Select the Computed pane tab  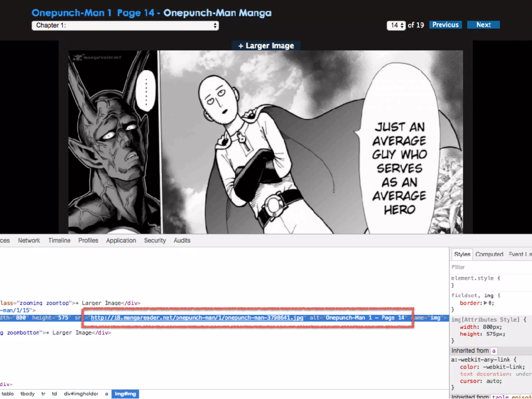(489, 254)
